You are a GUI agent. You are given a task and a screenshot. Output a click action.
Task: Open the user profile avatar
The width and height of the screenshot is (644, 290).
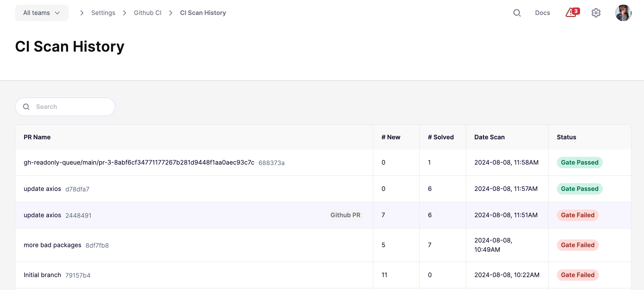[x=623, y=13]
